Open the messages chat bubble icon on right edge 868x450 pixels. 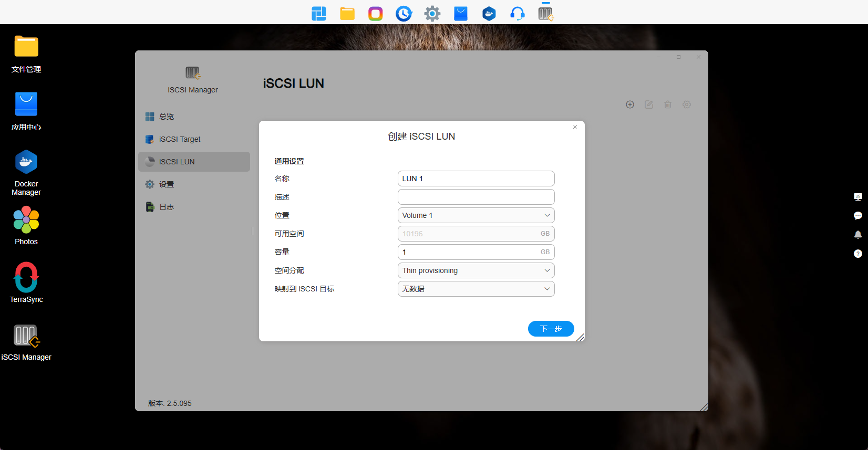coord(858,216)
